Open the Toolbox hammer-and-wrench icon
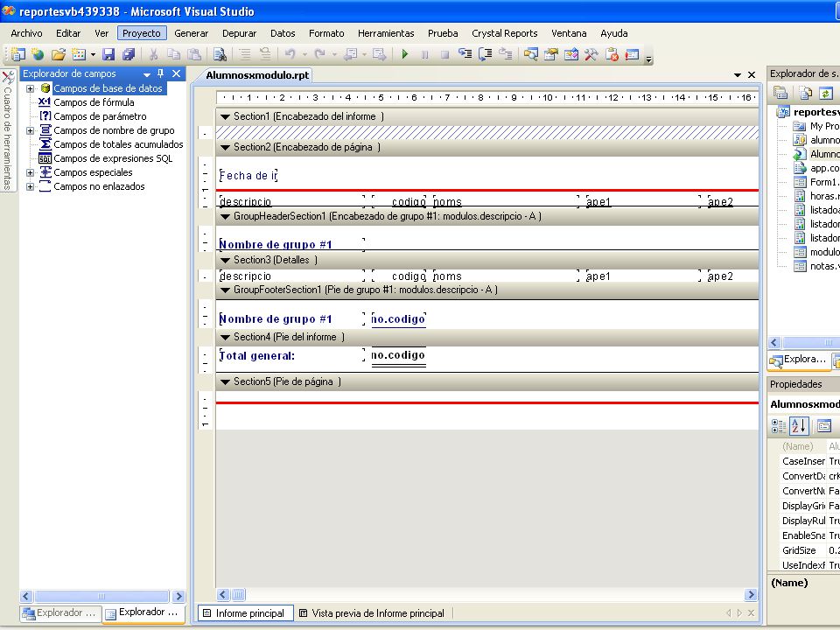 pyautogui.click(x=591, y=54)
